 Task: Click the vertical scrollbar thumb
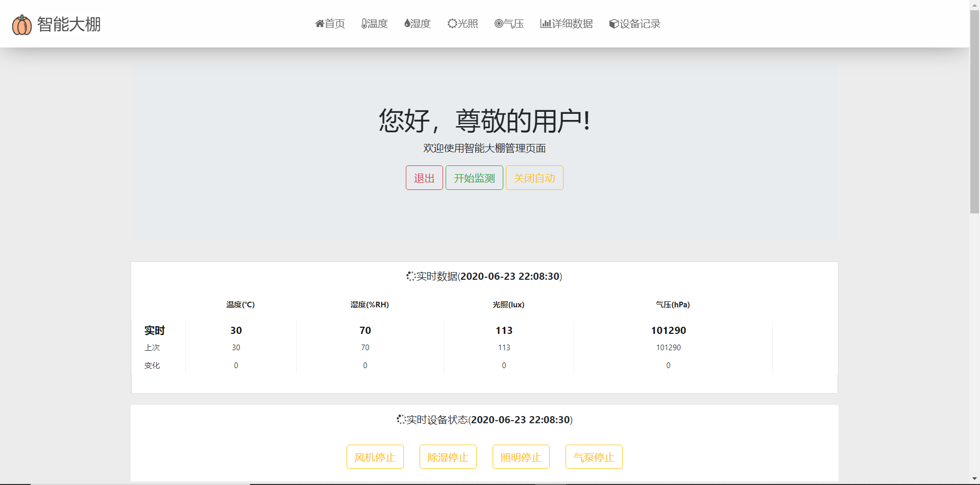click(975, 111)
